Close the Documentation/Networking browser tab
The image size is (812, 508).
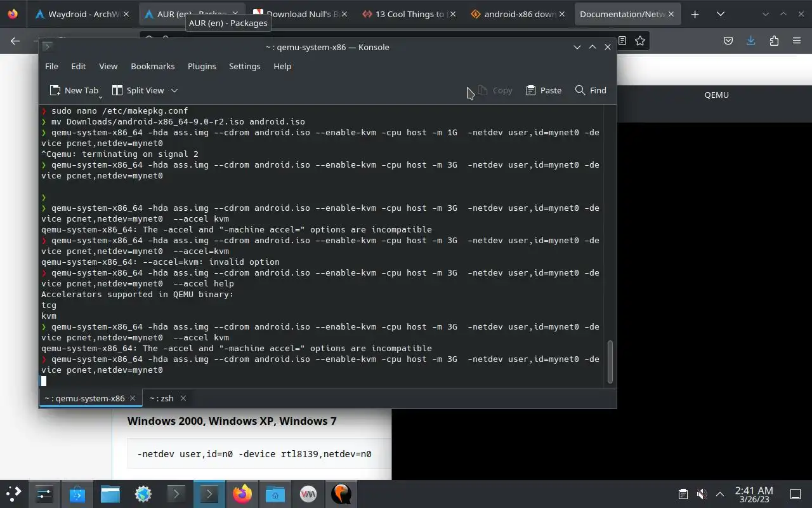pyautogui.click(x=670, y=14)
